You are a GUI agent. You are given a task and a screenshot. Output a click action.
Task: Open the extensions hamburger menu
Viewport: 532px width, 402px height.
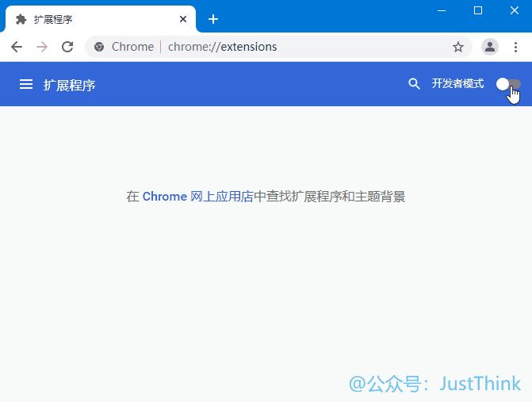pos(26,84)
